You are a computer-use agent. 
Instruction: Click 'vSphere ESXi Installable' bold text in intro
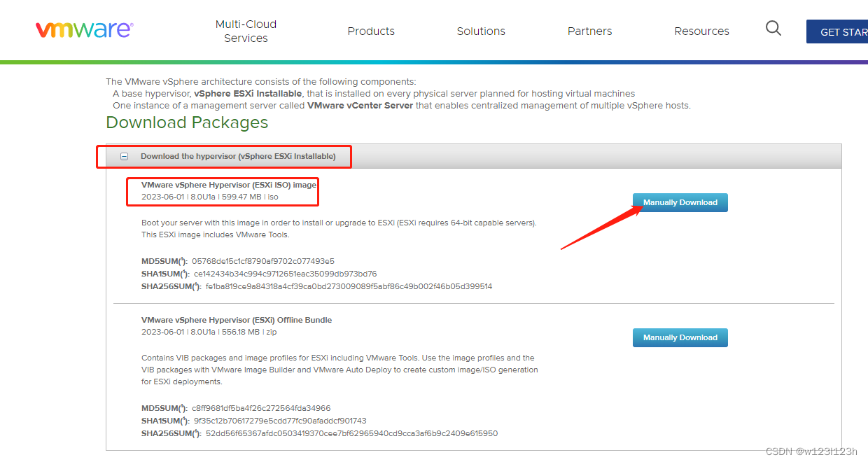pyautogui.click(x=248, y=93)
